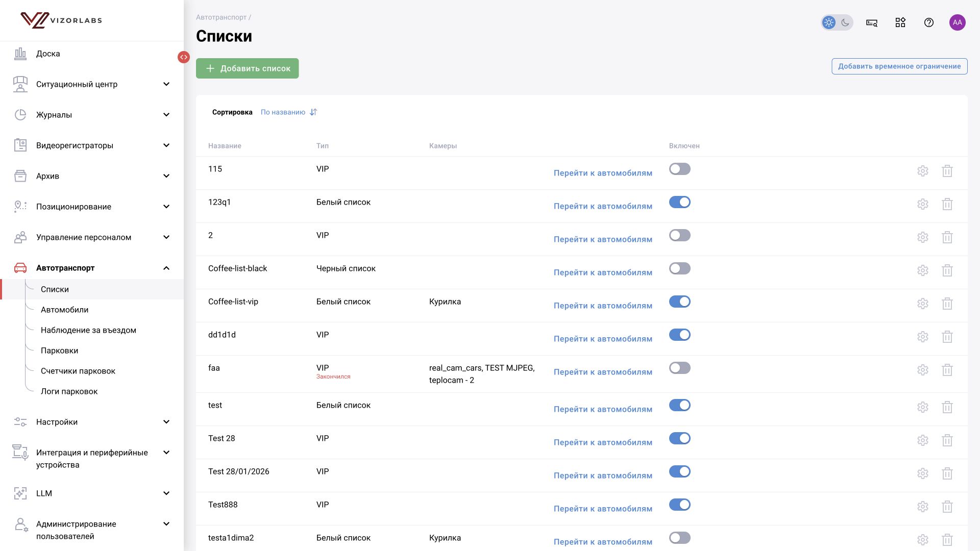Open the Автомобили submenu item

pos(64,310)
